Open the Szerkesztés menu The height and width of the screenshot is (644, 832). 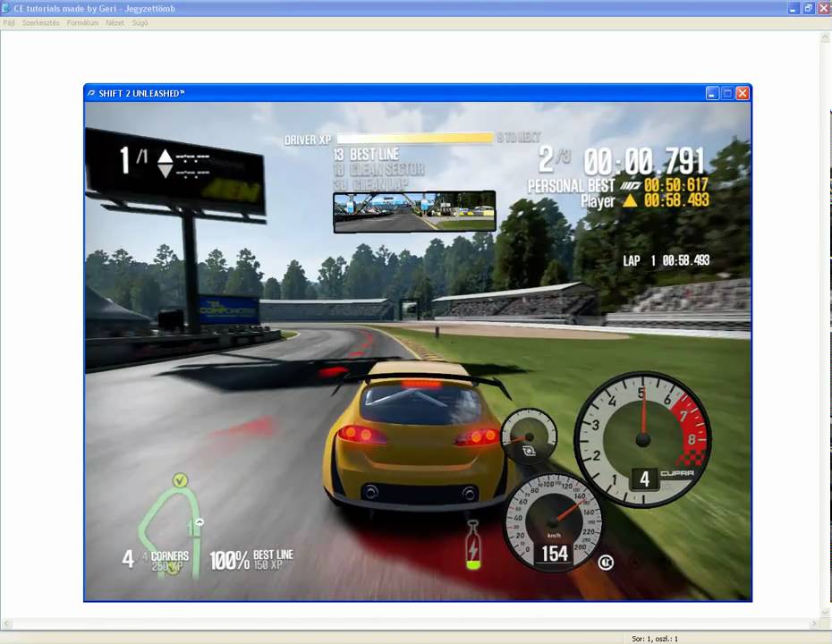coord(41,23)
